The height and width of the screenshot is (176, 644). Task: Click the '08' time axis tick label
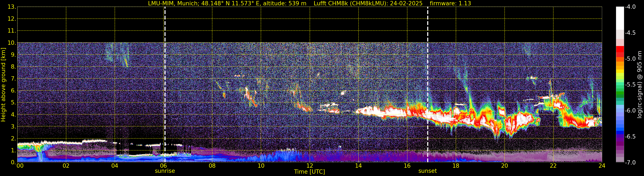coord(212,166)
